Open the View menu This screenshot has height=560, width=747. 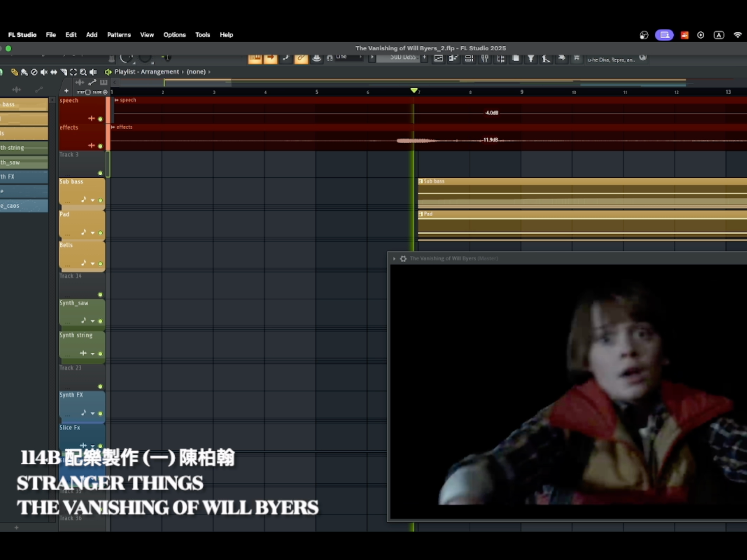(x=147, y=35)
